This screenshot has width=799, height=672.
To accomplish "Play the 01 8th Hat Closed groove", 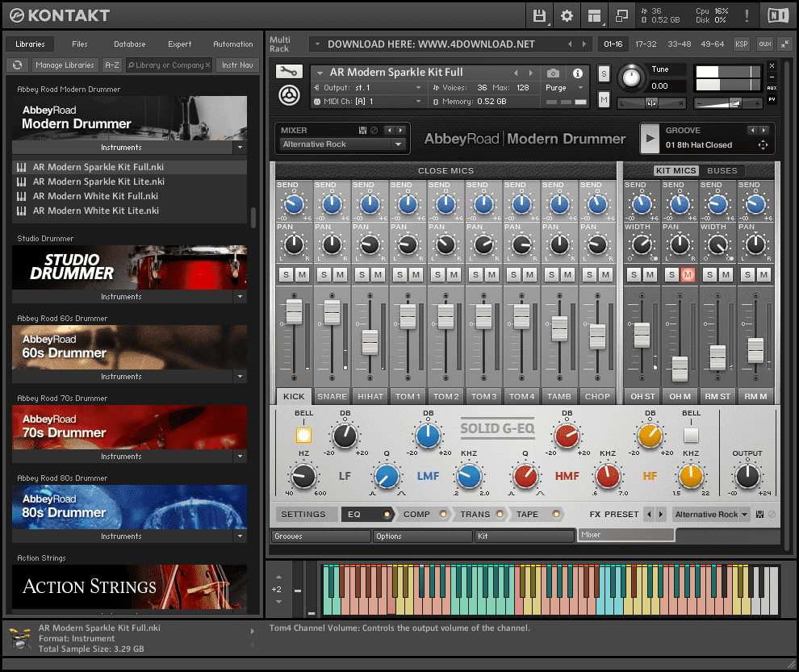I will pos(649,138).
